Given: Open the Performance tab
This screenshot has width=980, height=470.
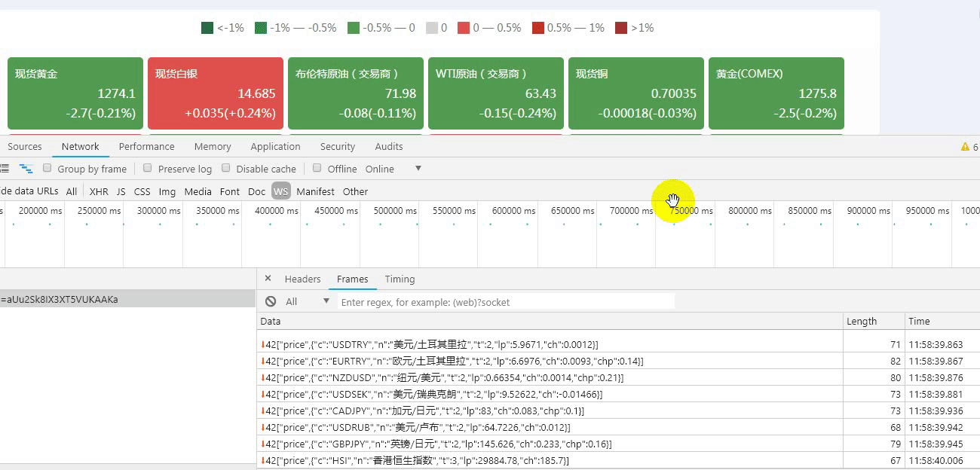Looking at the screenshot, I should click(146, 147).
